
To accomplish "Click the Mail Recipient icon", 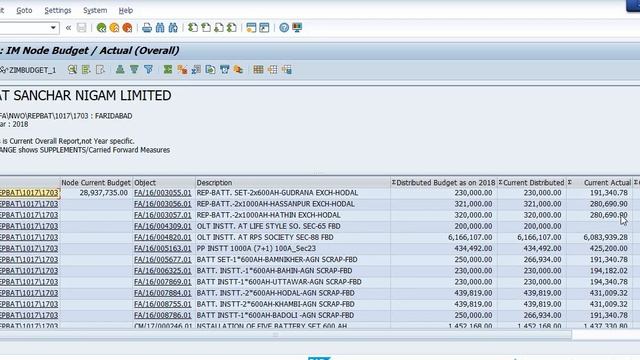I will [238, 70].
